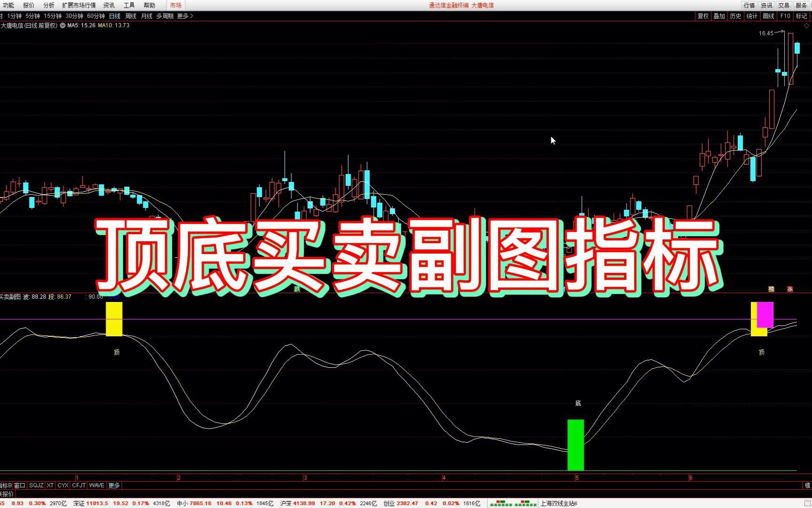Click the green 底 signal bar
Viewport: 812px width, 508px height.
576,445
